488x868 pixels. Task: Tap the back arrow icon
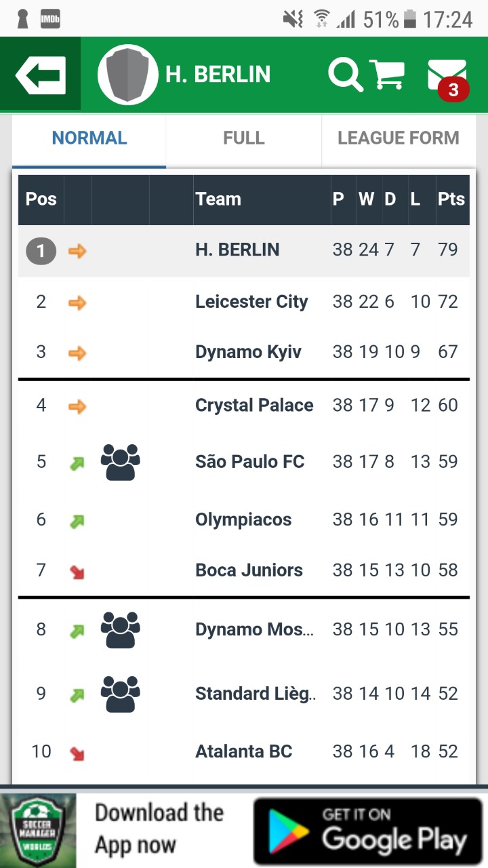41,75
